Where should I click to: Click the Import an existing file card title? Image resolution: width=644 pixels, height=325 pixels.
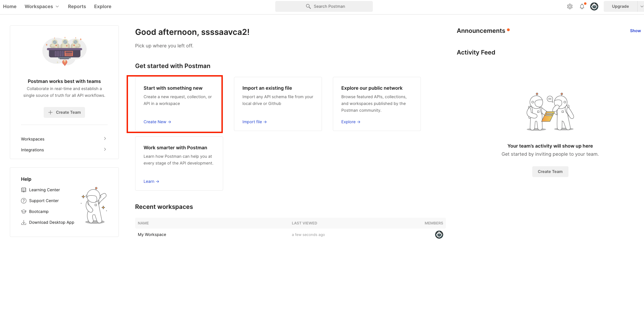pos(267,88)
